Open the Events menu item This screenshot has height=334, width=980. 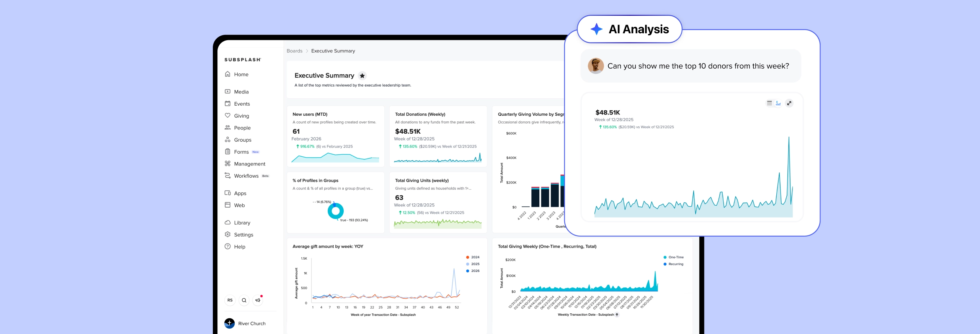point(242,104)
